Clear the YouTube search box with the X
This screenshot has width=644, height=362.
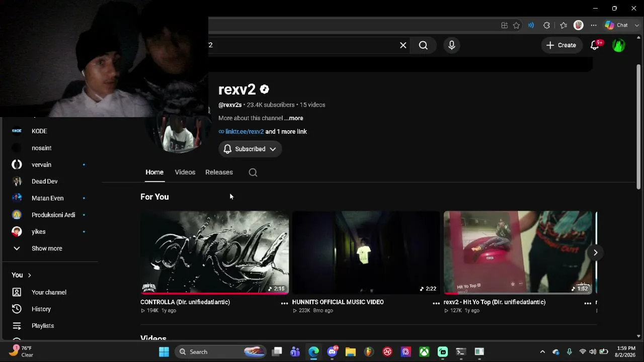403,45
